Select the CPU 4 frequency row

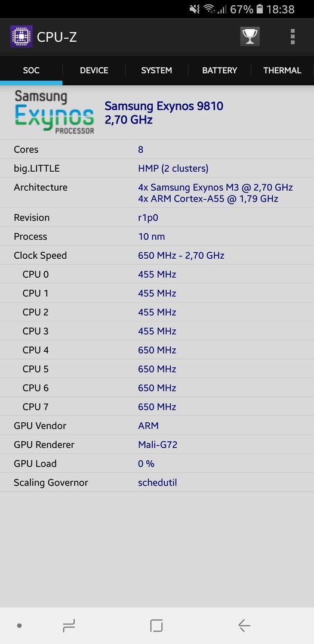click(x=157, y=350)
